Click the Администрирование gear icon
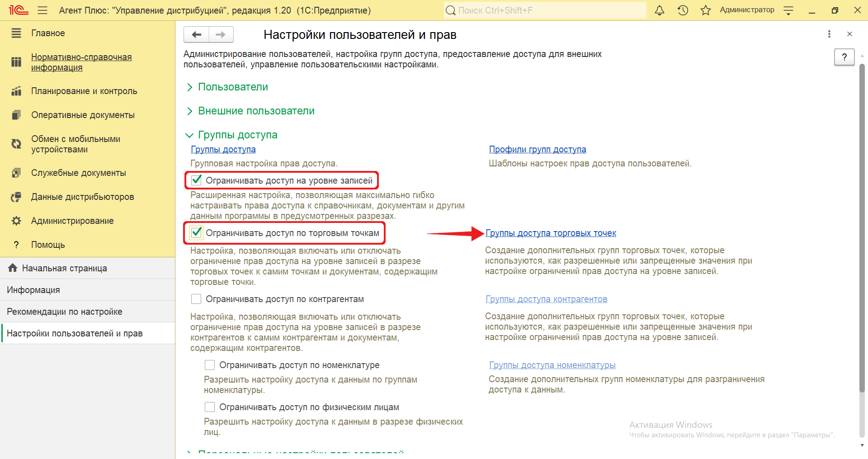This screenshot has height=459, width=868. pyautogui.click(x=16, y=221)
